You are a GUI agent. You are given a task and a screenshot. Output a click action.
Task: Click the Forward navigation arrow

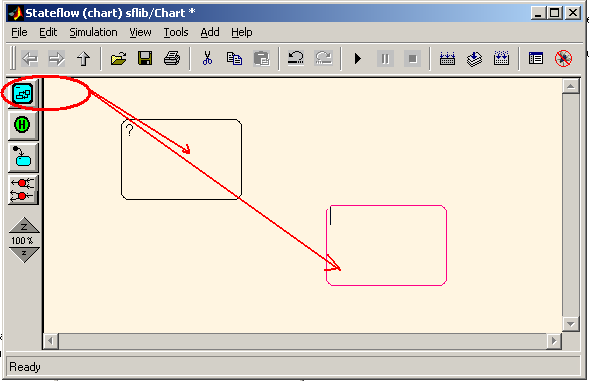[56, 59]
